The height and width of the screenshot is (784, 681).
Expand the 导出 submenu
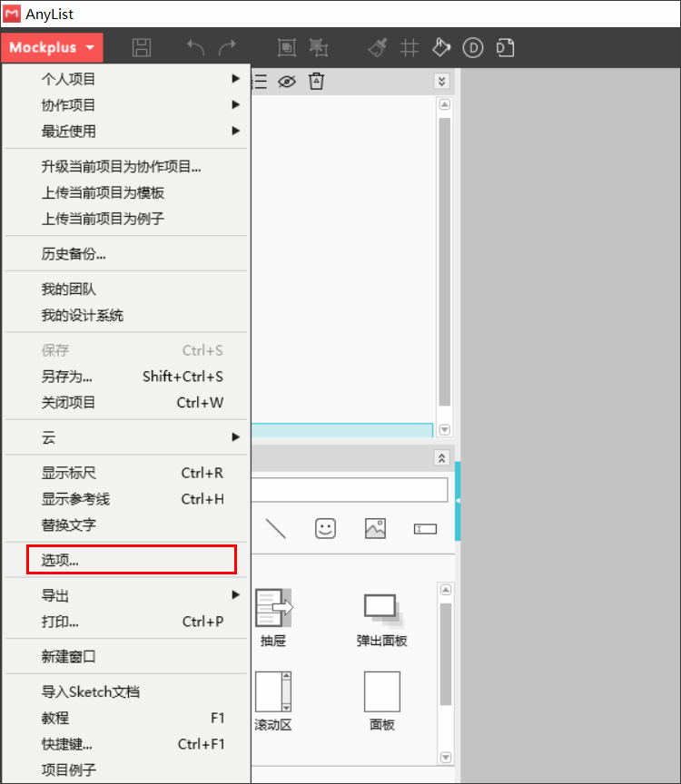(x=126, y=595)
